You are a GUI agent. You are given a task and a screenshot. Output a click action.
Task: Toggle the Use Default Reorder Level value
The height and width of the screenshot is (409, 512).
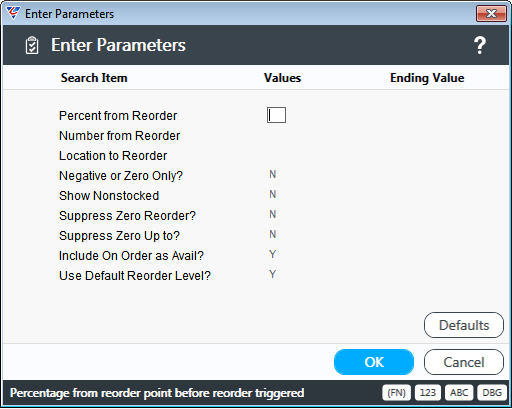(273, 274)
